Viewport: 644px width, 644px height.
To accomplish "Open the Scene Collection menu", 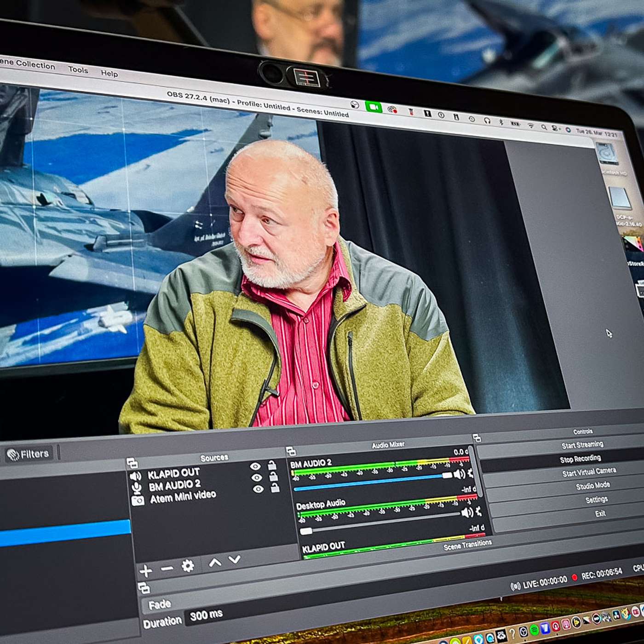I will [x=28, y=63].
